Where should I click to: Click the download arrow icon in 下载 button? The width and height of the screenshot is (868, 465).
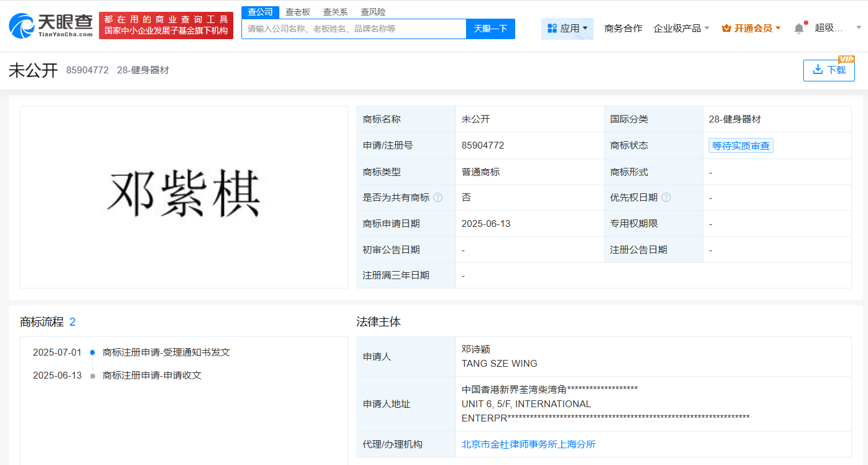(x=819, y=70)
